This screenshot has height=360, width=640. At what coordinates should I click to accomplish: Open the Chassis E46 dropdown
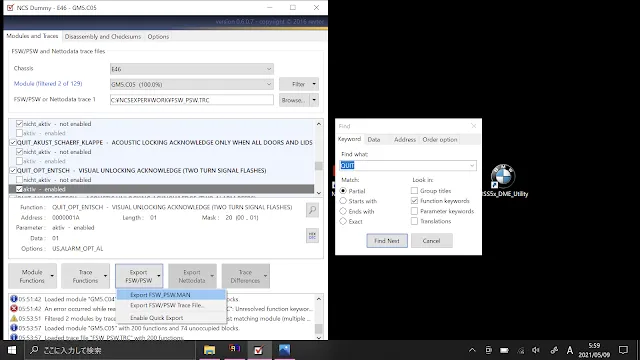click(191, 69)
